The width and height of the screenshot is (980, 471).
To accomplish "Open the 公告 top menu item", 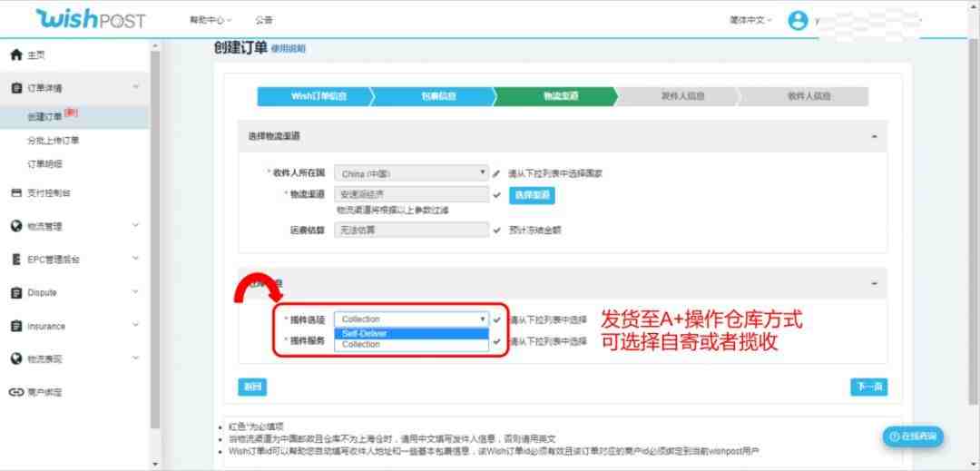I will [x=264, y=20].
